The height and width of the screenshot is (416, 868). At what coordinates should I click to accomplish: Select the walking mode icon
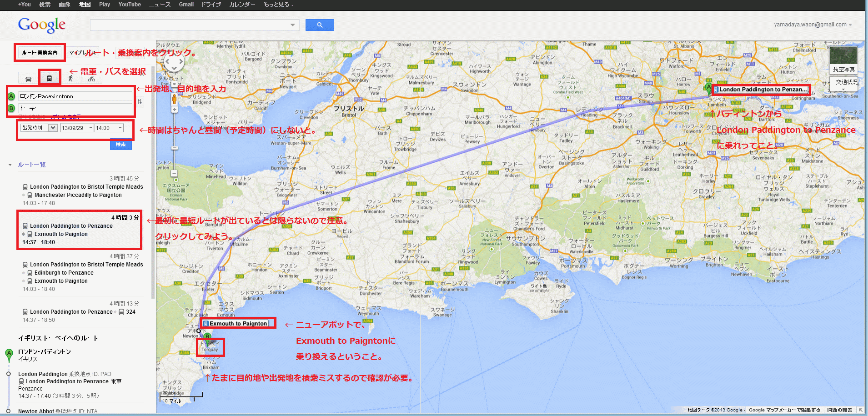point(70,78)
